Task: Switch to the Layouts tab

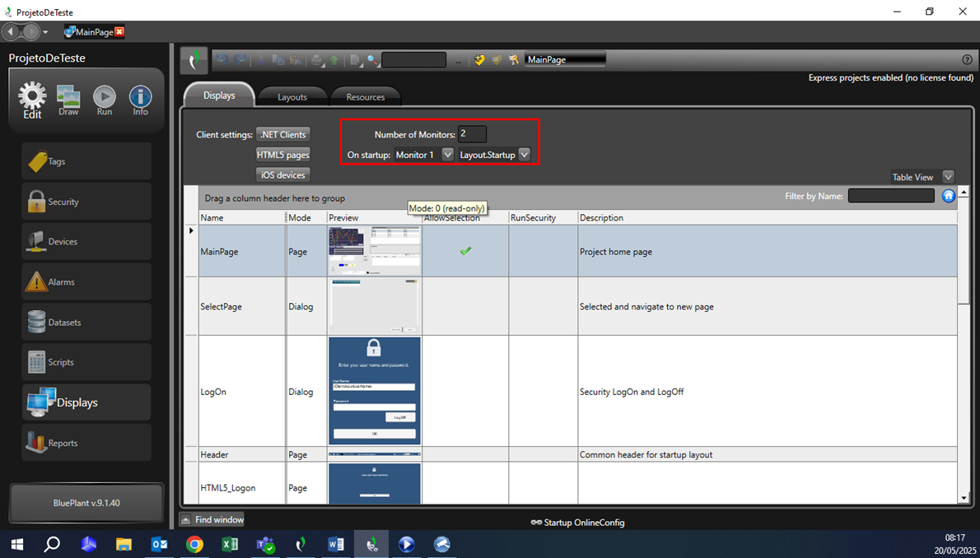Action: pyautogui.click(x=292, y=97)
